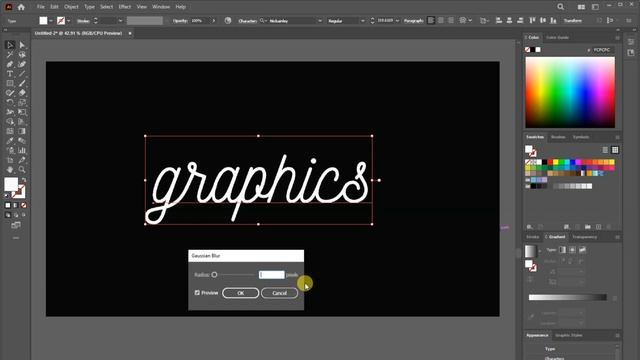Switch to the Transparency tab
The height and width of the screenshot is (360, 640).
(x=584, y=237)
